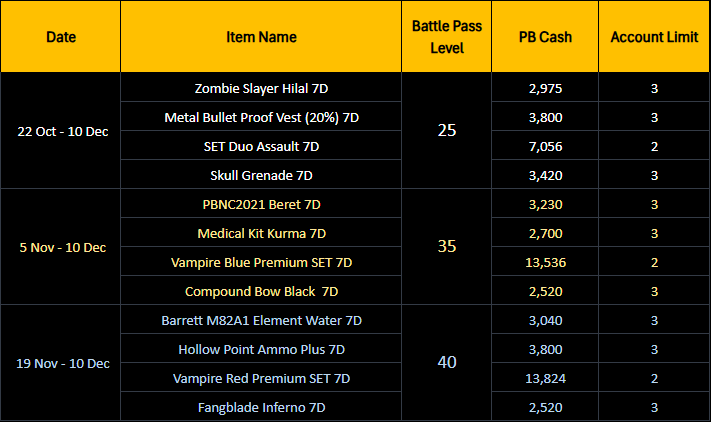The image size is (711, 422).
Task: Click the SET Duo Assault 7D row
Action: 261,146
